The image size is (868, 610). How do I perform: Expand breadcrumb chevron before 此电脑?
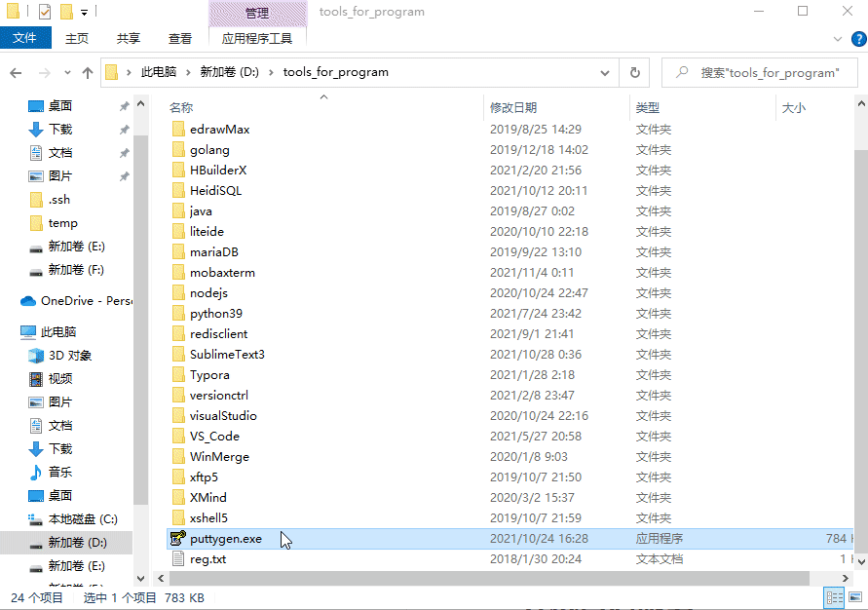(x=129, y=72)
